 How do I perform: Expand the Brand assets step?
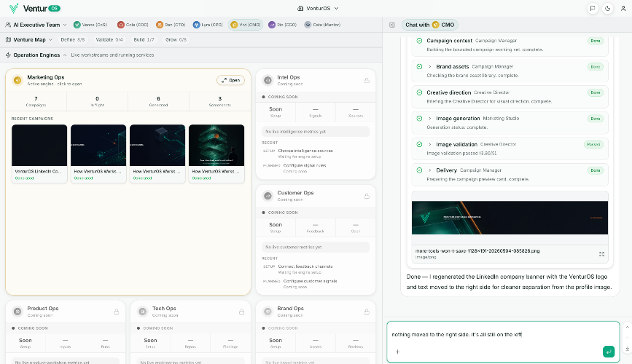coord(429,66)
